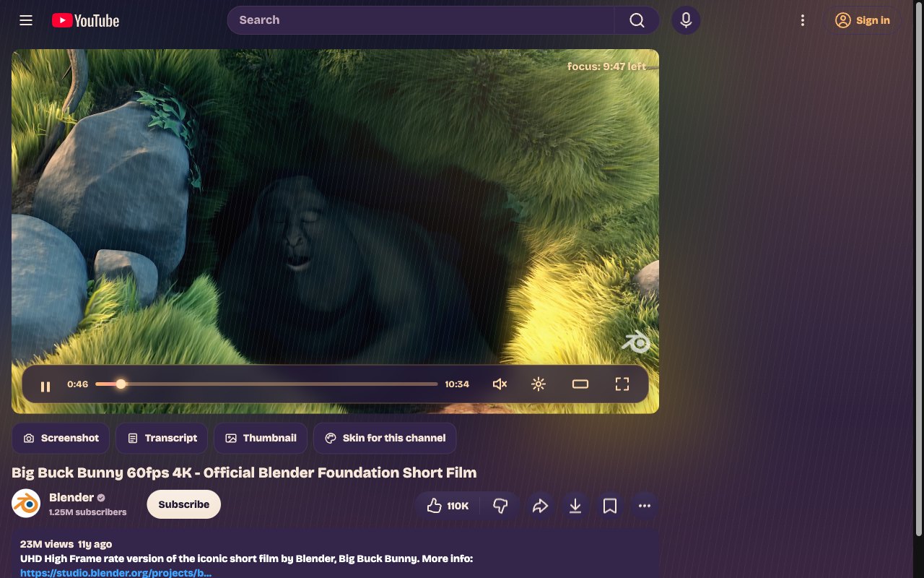
Task: Click the 1.25M subscribers text
Action: [x=87, y=512]
